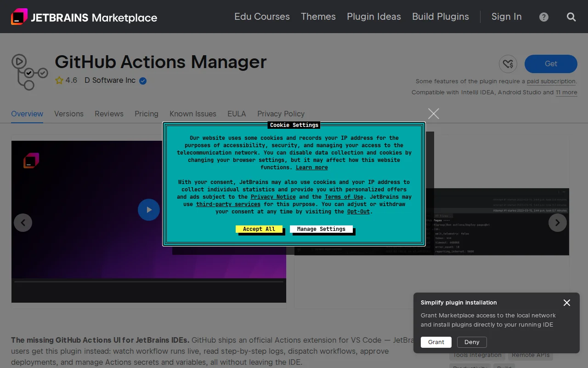Image resolution: width=588 pixels, height=368 pixels.
Task: Show next screenshot with right arrow
Action: (558, 223)
